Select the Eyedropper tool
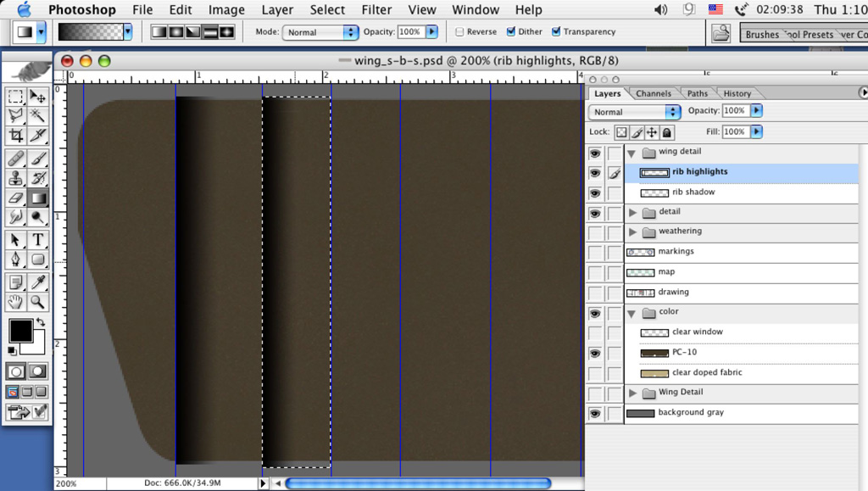Screen dimensions: 868x491 pos(37,283)
